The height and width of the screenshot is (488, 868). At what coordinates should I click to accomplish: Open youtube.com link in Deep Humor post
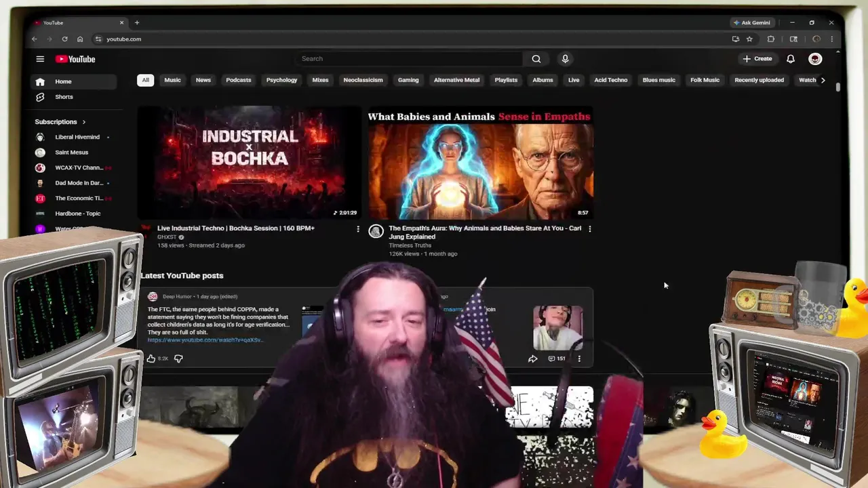tap(205, 340)
